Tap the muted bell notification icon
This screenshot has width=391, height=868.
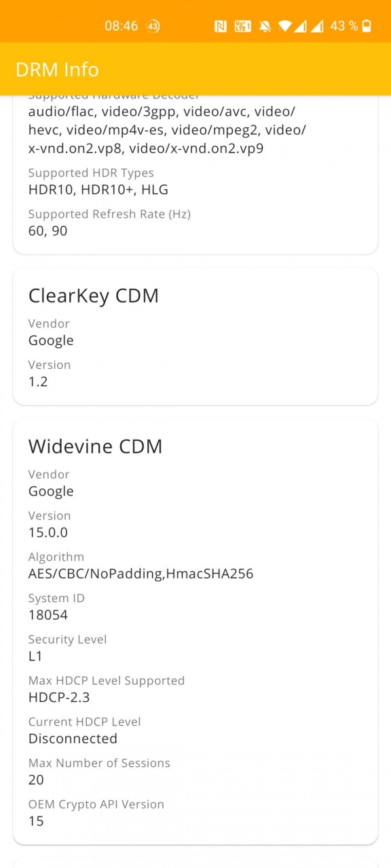(265, 26)
